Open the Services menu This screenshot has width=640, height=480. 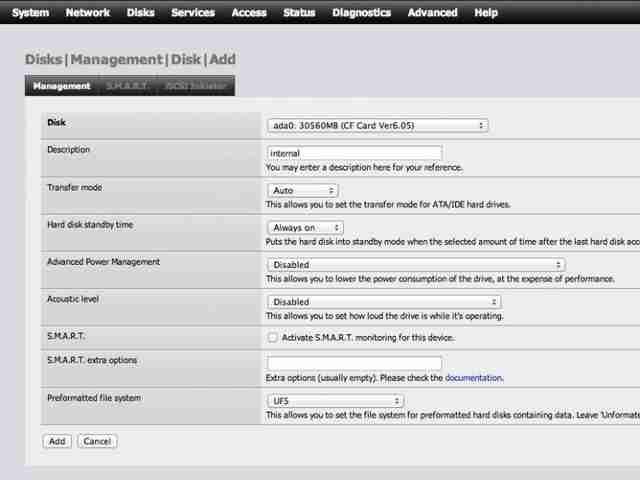[x=193, y=13]
